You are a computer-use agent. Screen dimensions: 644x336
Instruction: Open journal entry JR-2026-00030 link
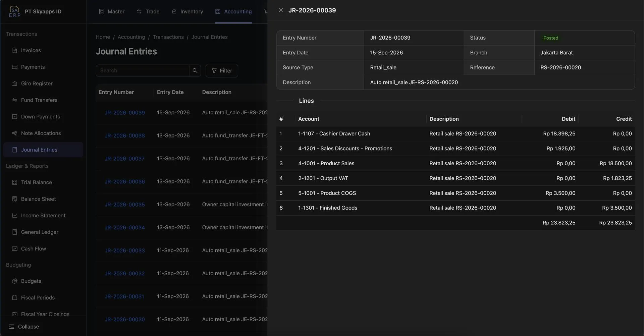pos(125,320)
